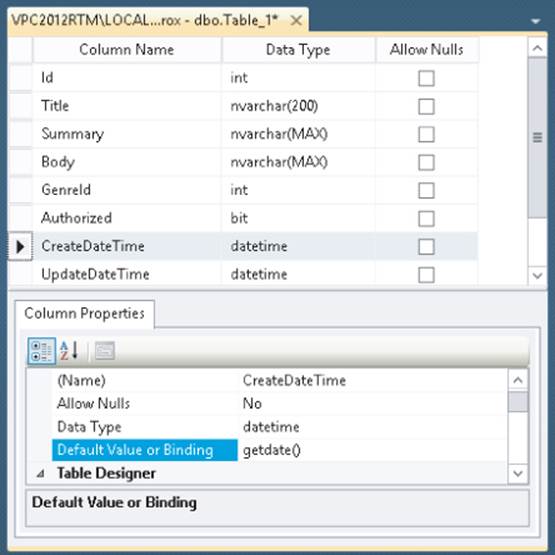This screenshot has height=555, width=555.
Task: Select the Authorized column name cell
Action: click(x=127, y=218)
